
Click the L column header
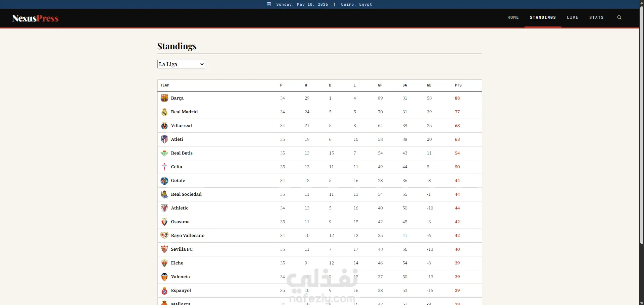[x=355, y=85]
